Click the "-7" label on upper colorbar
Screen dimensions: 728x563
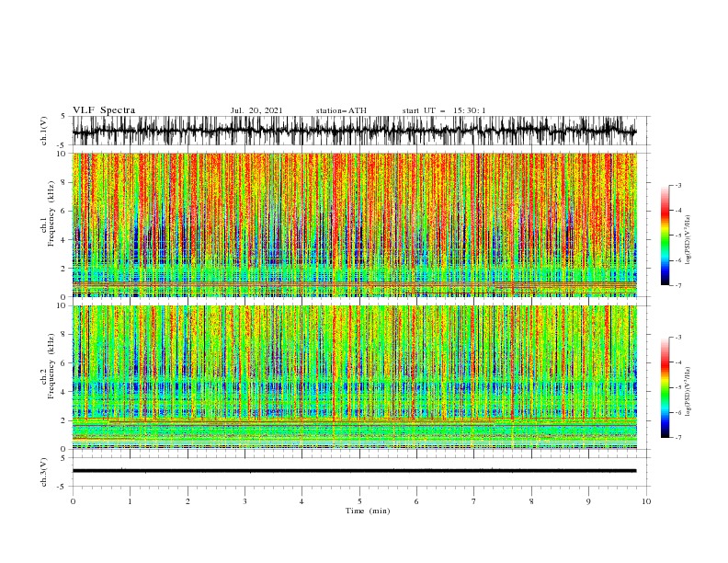pos(677,285)
